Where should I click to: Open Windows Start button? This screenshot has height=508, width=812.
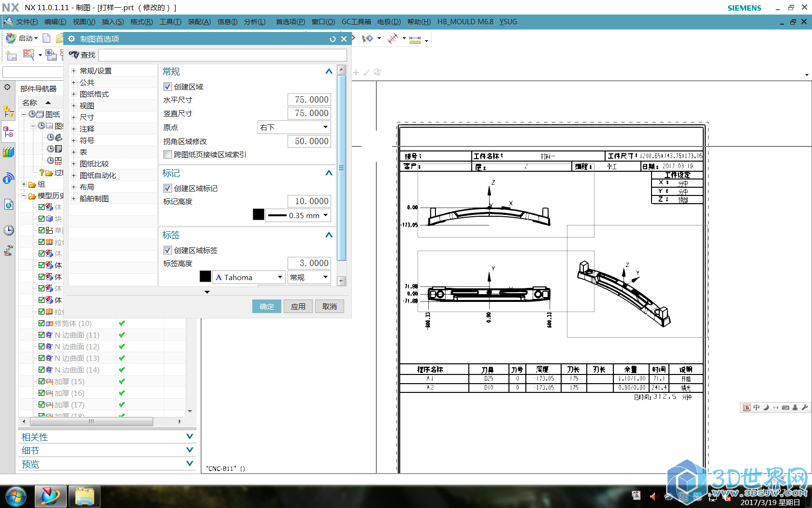pyautogui.click(x=16, y=496)
